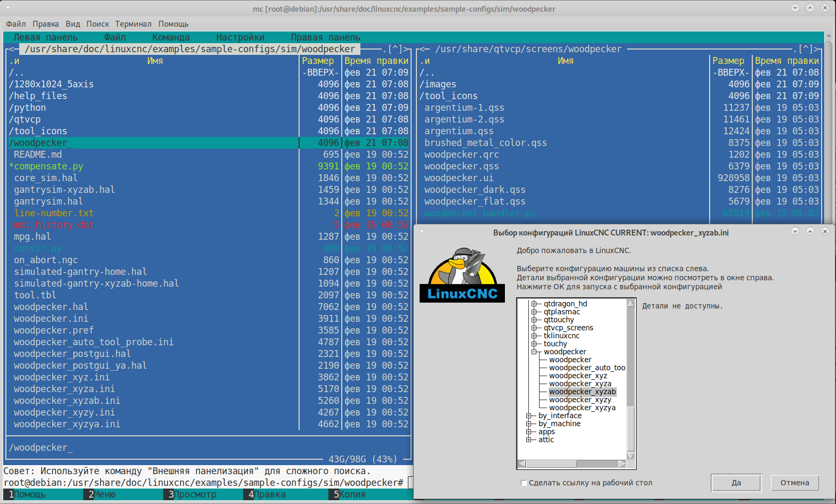Close the LinuxCNC configuration dialog
The image size is (836, 504).
click(x=825, y=231)
